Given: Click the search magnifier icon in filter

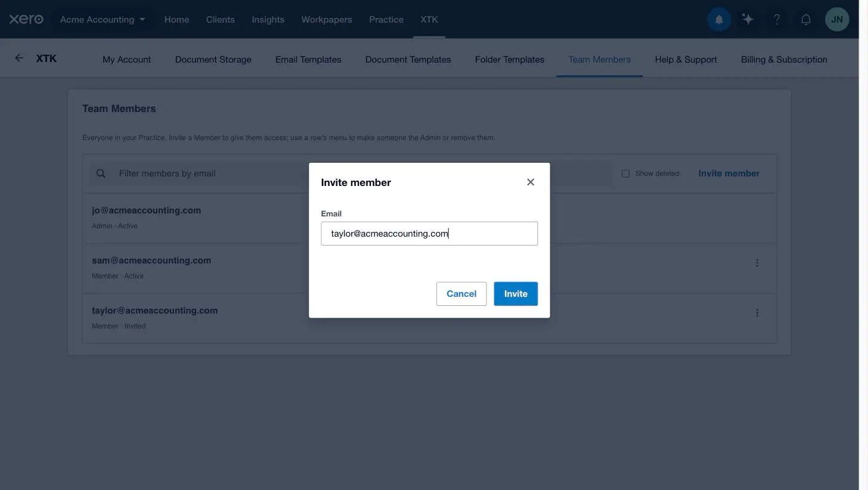Looking at the screenshot, I should 101,173.
